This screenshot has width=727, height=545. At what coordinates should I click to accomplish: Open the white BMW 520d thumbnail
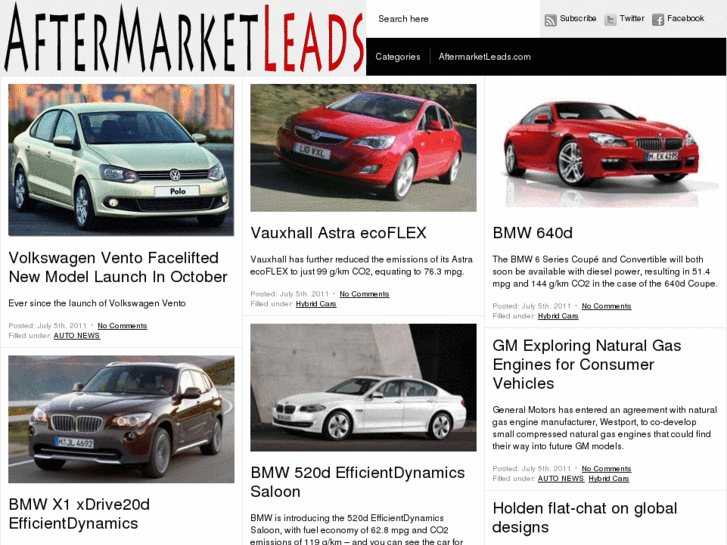coord(363,387)
